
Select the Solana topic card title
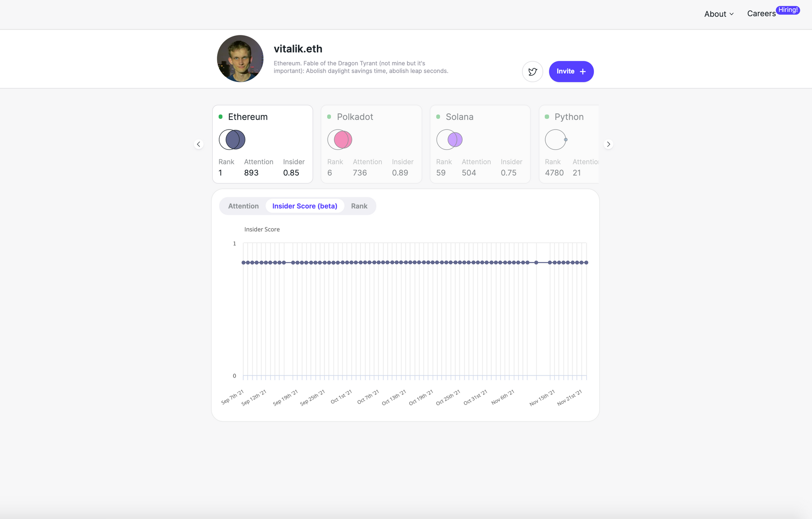459,117
